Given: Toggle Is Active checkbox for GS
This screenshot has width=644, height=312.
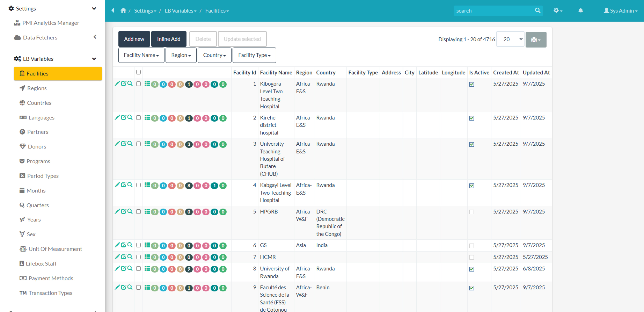Looking at the screenshot, I should pos(471,246).
